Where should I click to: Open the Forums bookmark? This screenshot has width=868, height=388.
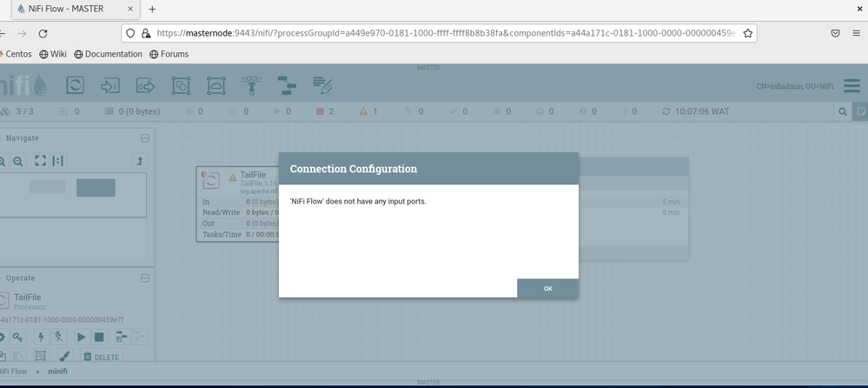[x=169, y=54]
